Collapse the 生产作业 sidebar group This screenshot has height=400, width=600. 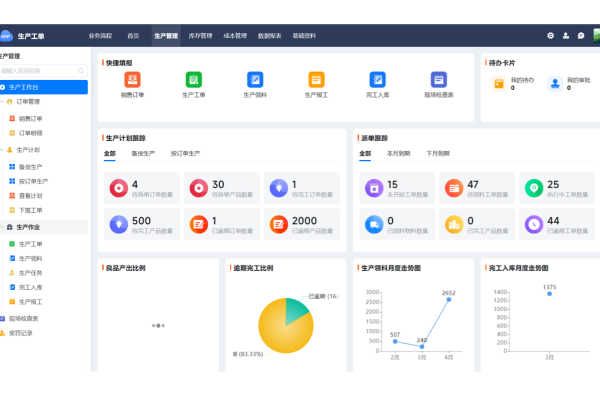coord(2,227)
